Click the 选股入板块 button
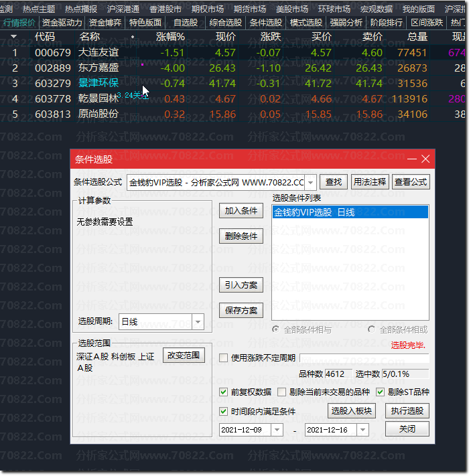 click(x=352, y=411)
